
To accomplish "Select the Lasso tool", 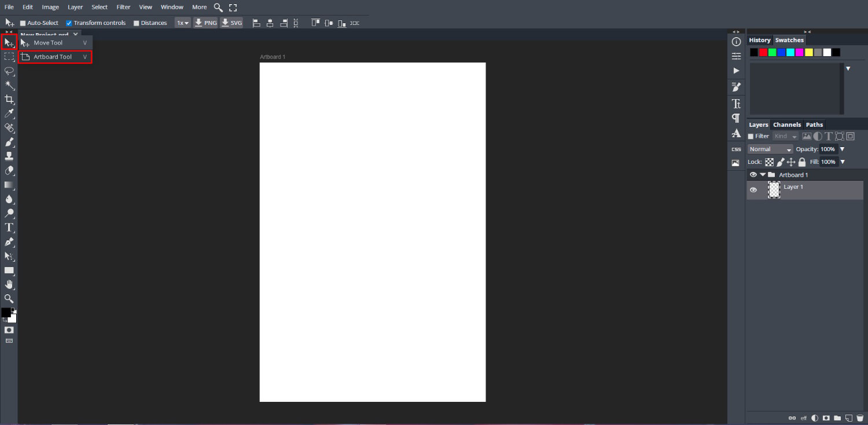I will 9,71.
